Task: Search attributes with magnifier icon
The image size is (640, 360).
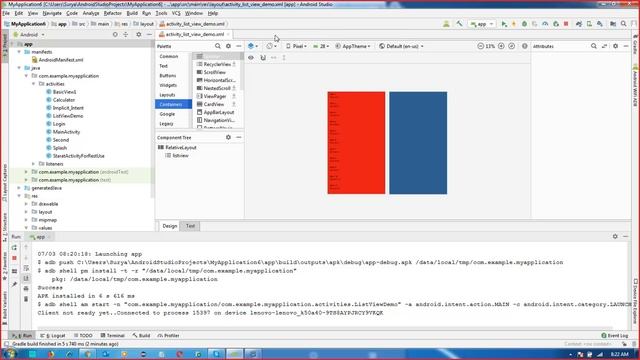Action: pyautogui.click(x=594, y=46)
